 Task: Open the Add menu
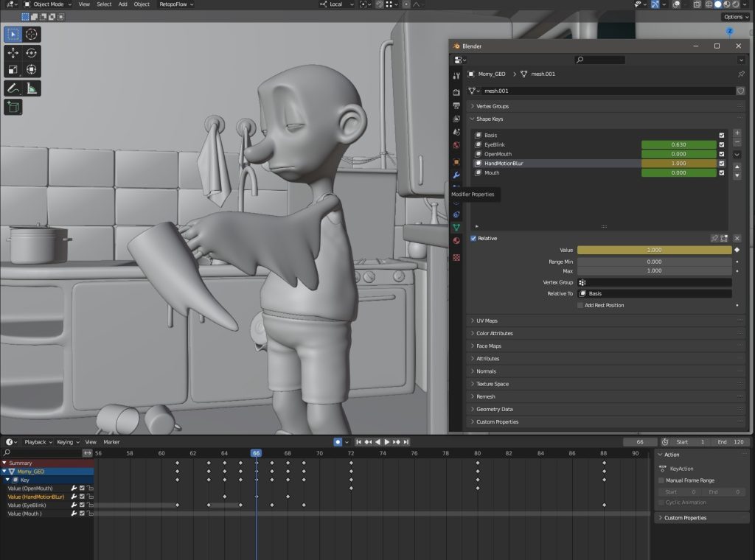click(x=123, y=4)
